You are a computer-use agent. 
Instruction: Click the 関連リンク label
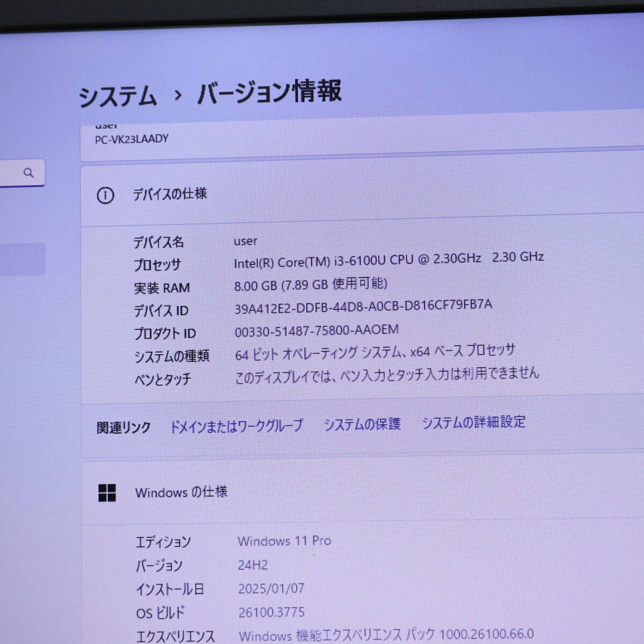click(x=123, y=428)
